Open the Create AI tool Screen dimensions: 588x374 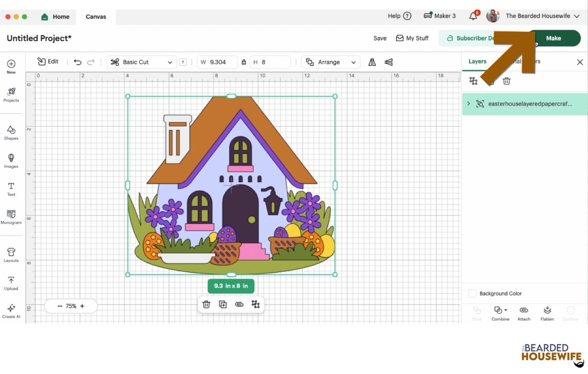point(11,311)
